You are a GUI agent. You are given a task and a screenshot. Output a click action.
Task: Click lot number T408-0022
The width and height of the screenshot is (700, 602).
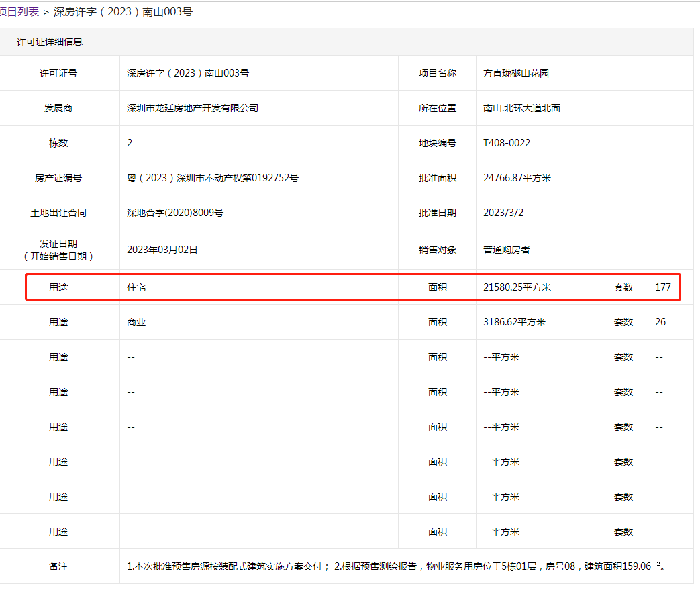[x=507, y=143]
